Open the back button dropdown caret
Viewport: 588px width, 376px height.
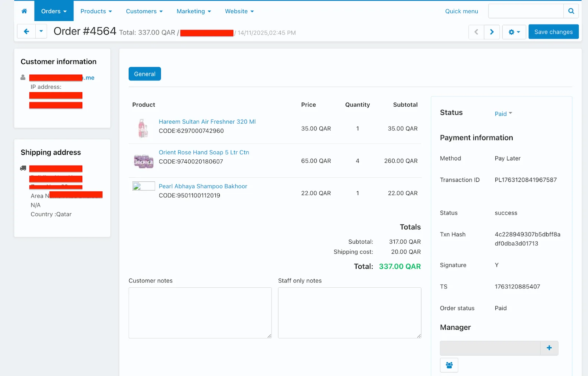tap(41, 32)
